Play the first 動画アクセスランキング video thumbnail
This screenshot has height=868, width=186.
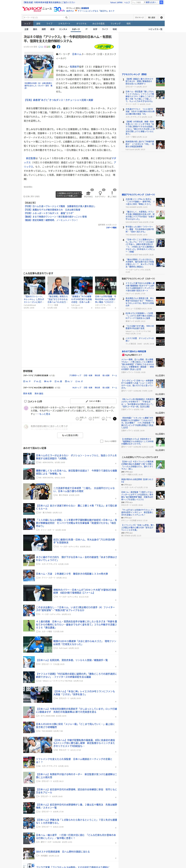point(160,286)
